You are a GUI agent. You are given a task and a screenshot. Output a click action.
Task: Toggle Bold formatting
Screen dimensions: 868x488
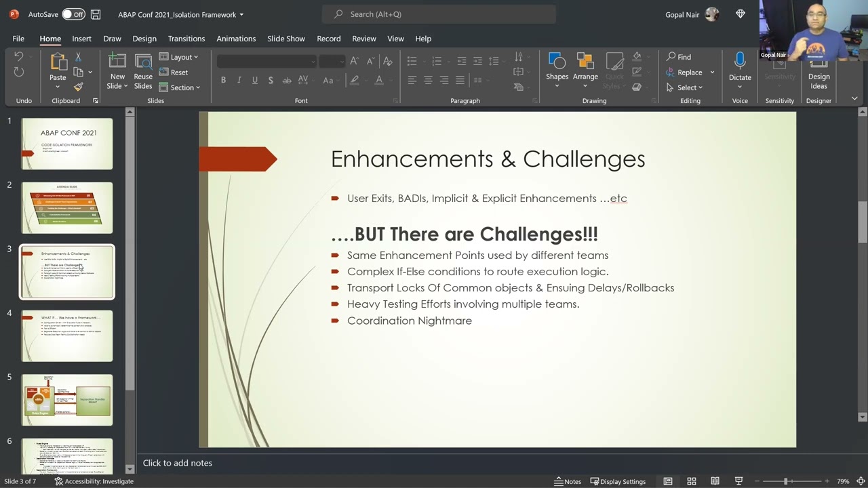pyautogui.click(x=223, y=80)
